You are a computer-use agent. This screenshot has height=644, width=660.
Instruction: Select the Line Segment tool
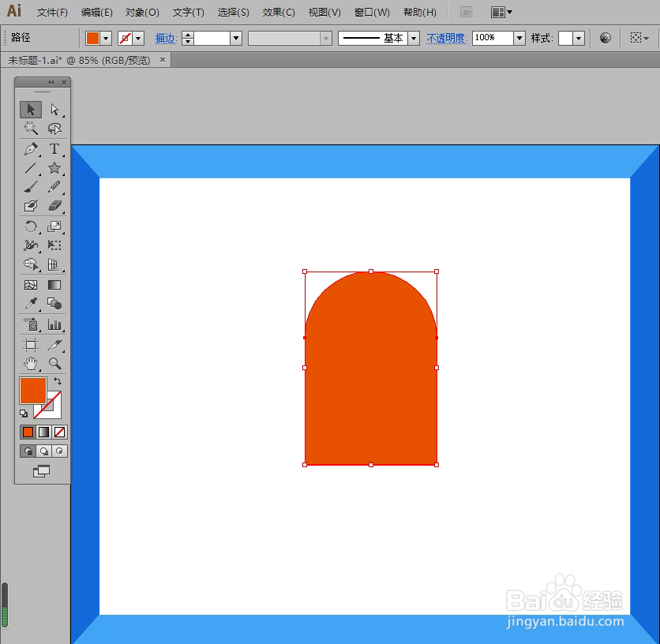point(31,168)
